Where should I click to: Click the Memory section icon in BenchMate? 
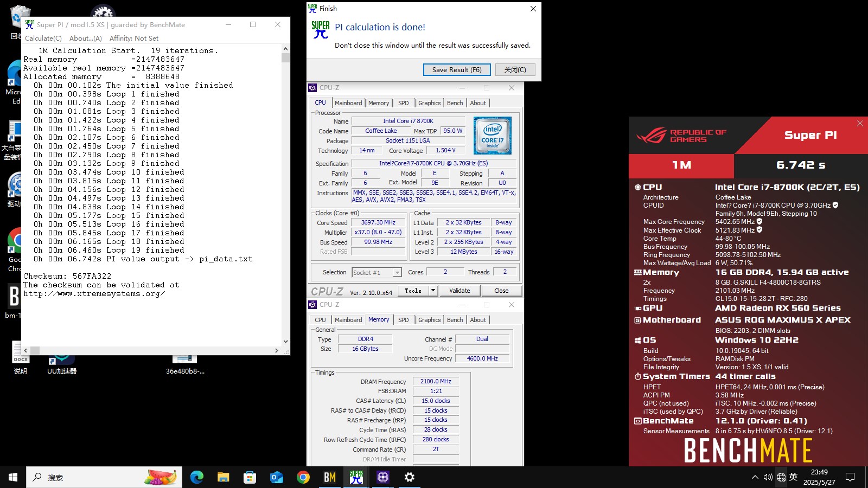[x=638, y=273]
